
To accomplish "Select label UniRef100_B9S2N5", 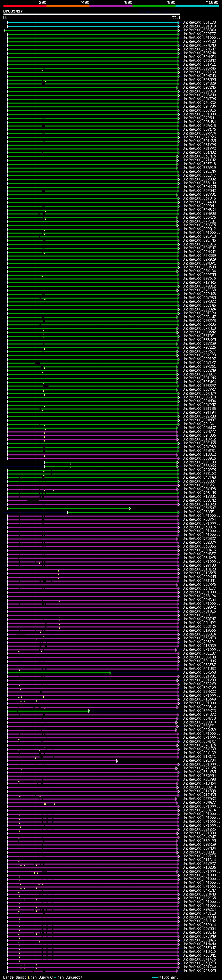I will [199, 88].
